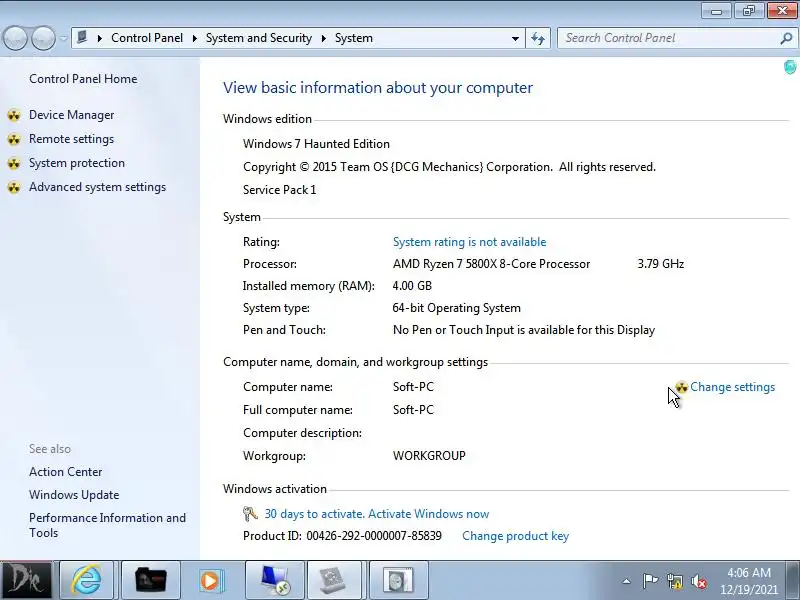Select the Control Panel breadcrumb
This screenshot has width=800, height=600.
[x=147, y=38]
